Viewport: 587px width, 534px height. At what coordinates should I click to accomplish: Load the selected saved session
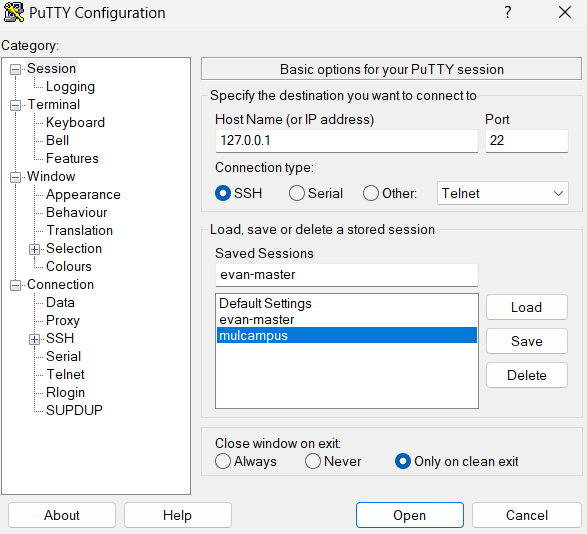(526, 307)
